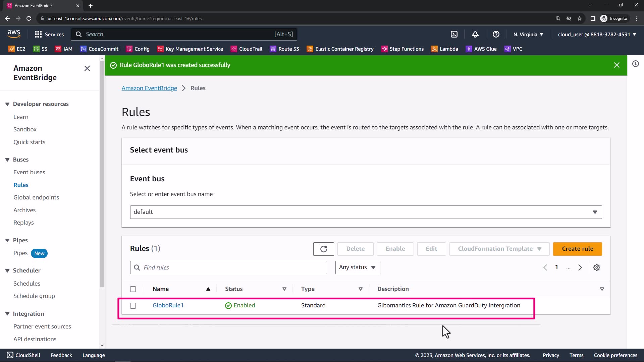Viewport: 644px width, 362px height.
Task: Open the rules table settings gear
Action: (x=596, y=267)
